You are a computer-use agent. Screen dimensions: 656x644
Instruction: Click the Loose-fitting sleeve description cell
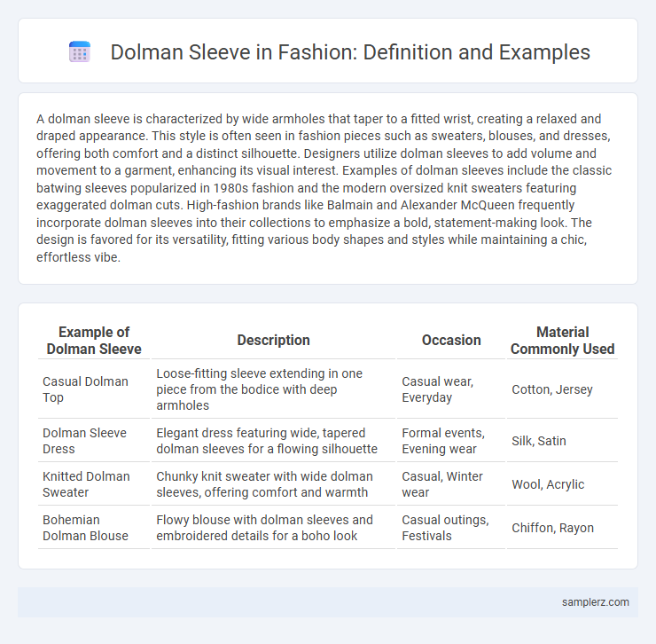(x=273, y=389)
